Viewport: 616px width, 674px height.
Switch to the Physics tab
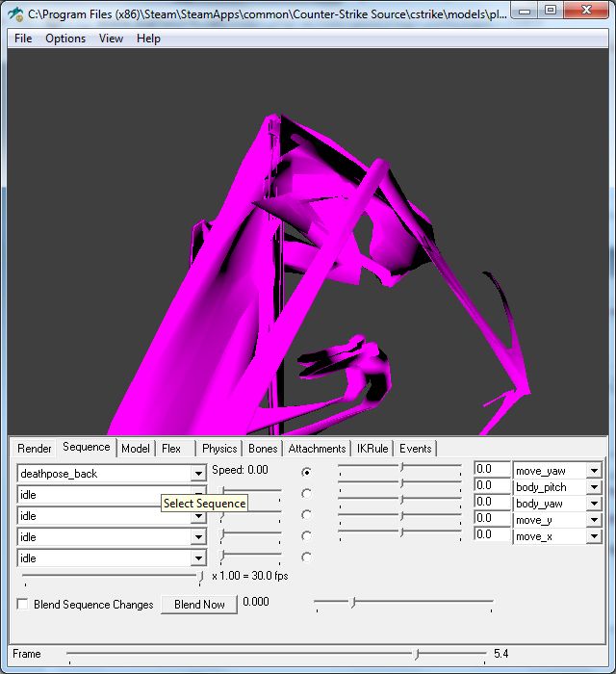click(219, 449)
